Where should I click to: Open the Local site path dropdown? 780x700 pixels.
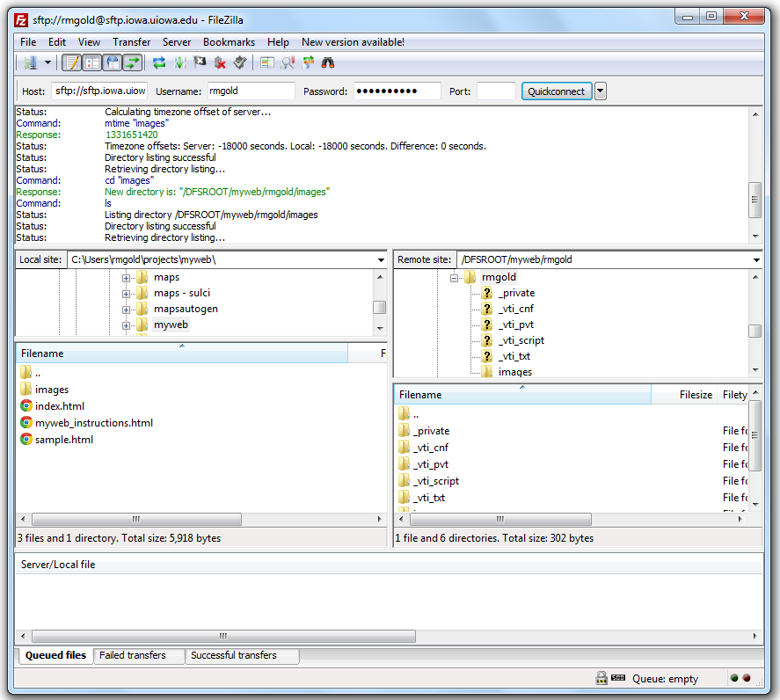[x=381, y=259]
